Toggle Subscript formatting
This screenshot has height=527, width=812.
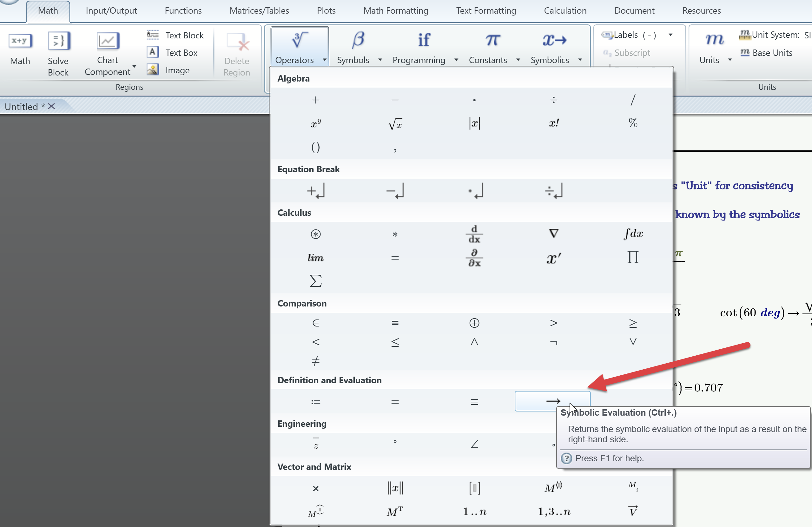(x=627, y=53)
